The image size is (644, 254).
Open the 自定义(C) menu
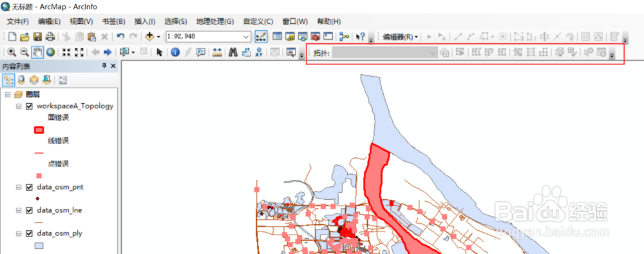coord(258,21)
